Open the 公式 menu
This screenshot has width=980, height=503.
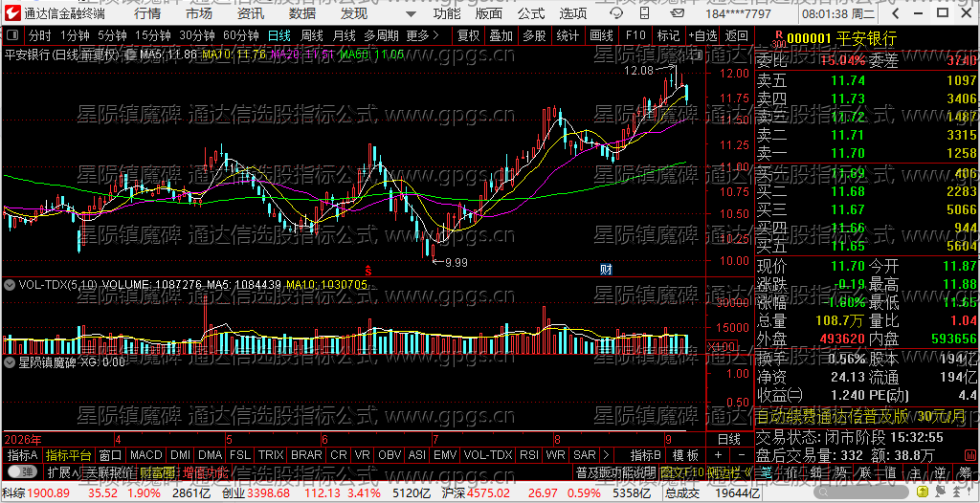[x=531, y=13]
